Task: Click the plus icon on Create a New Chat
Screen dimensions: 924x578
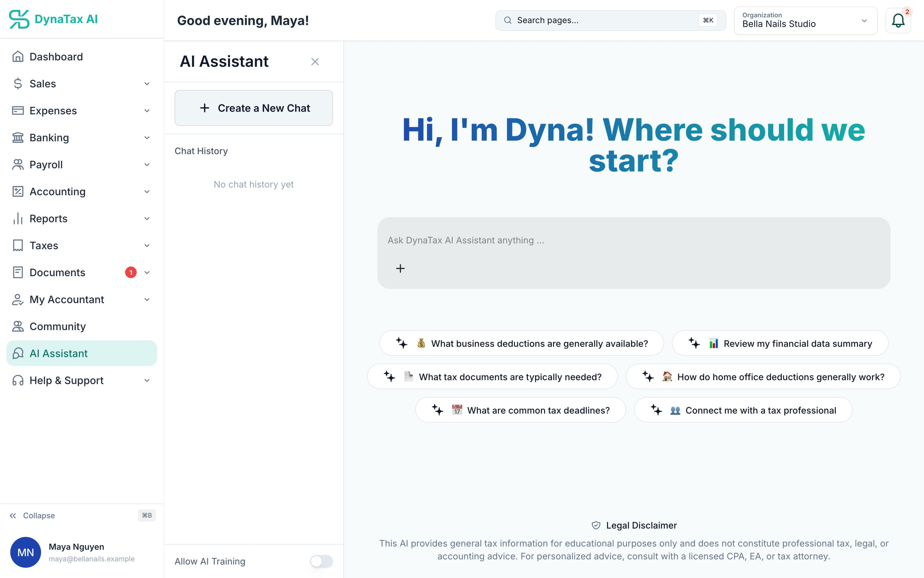Action: (205, 108)
